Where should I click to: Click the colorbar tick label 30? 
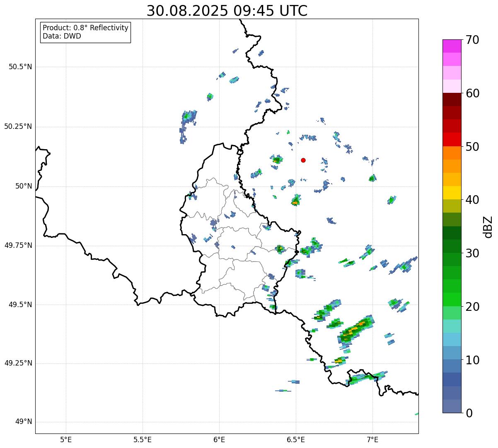pyautogui.click(x=472, y=253)
